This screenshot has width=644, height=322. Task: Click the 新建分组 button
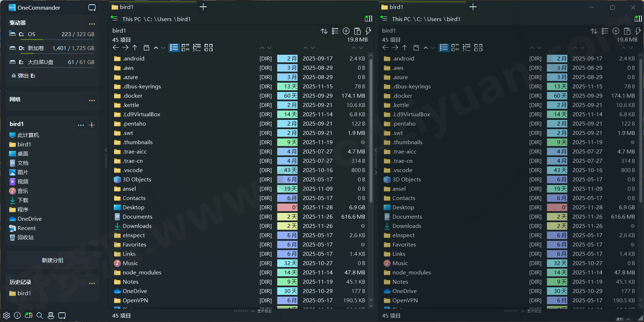[x=52, y=260]
